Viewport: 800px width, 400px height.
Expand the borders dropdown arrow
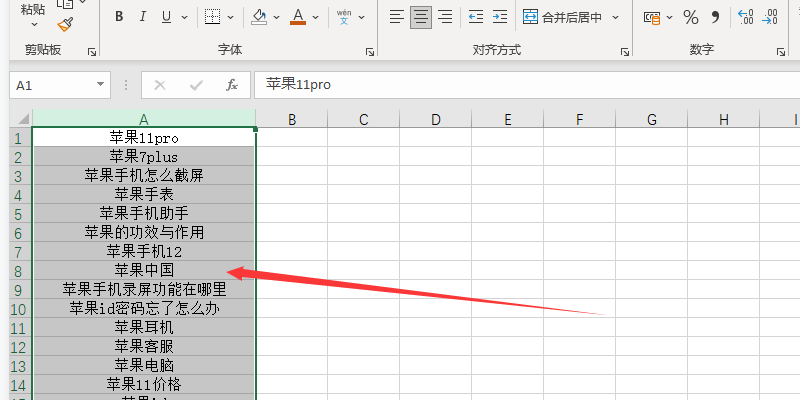[231, 17]
